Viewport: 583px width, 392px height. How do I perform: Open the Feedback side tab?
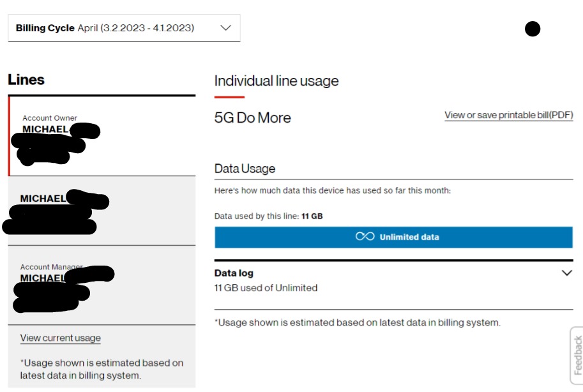(x=577, y=356)
